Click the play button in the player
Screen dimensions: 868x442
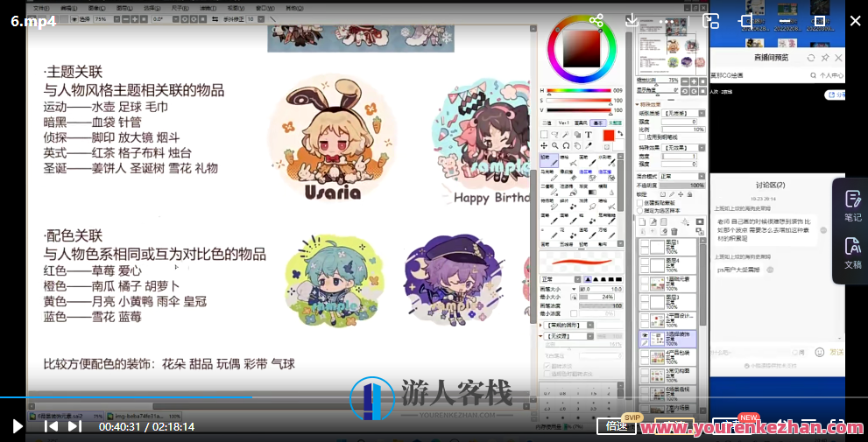pyautogui.click(x=17, y=426)
